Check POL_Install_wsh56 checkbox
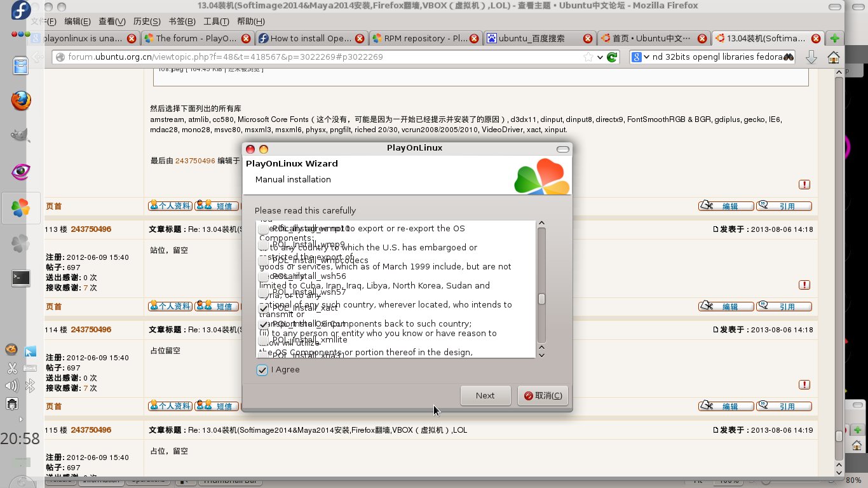Screen dimensions: 868x488 pyautogui.click(x=263, y=276)
